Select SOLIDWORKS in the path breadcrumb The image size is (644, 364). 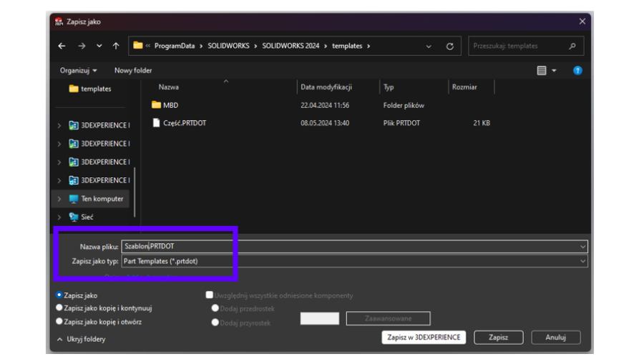coord(228,46)
